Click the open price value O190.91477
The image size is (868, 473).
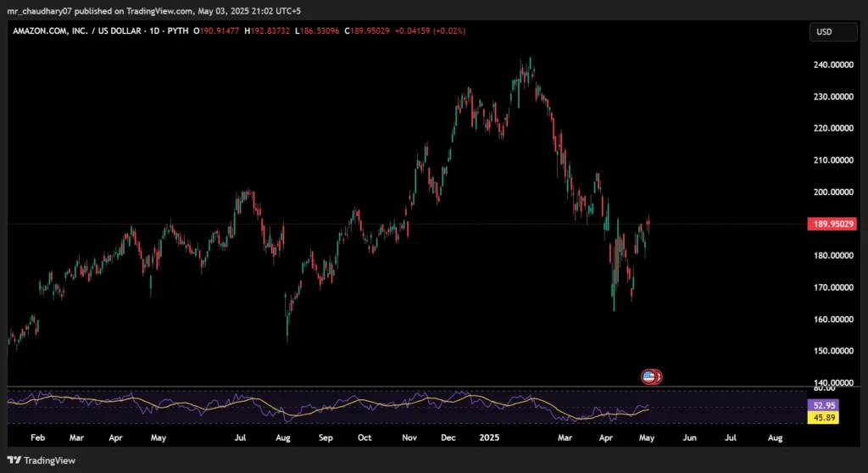click(x=216, y=31)
